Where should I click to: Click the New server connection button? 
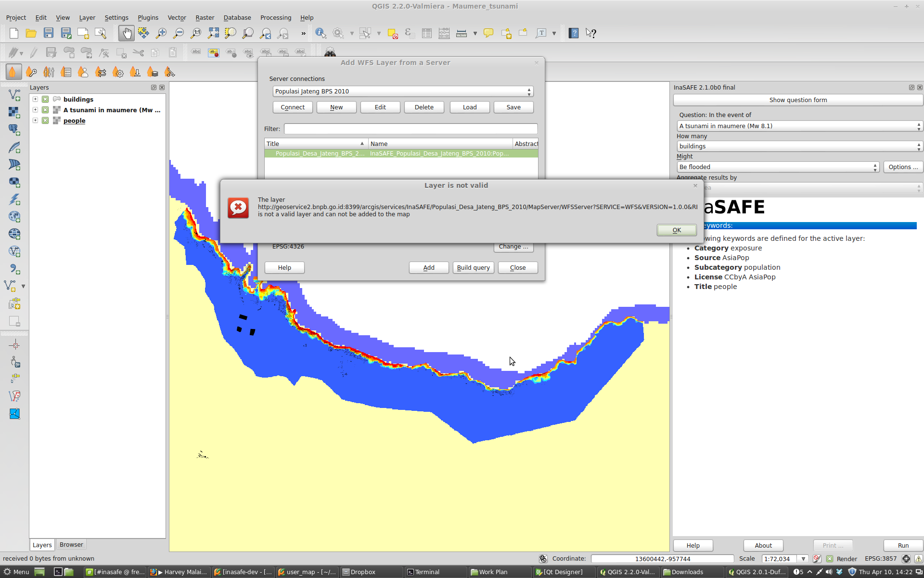coord(336,107)
